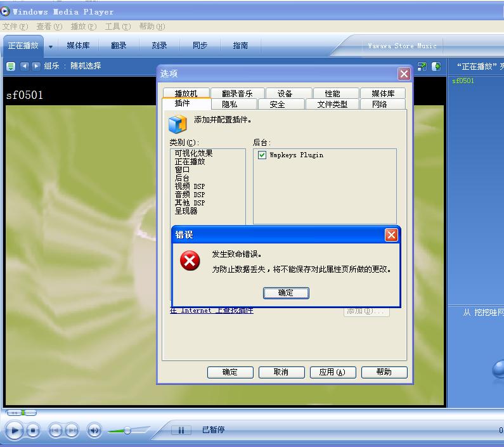Open the 播放机 tab in options
Image resolution: width=504 pixels, height=447 pixels.
pyautogui.click(x=186, y=93)
